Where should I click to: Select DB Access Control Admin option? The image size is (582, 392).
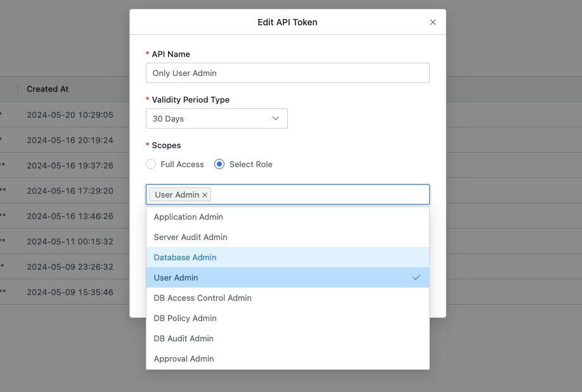pyautogui.click(x=202, y=298)
